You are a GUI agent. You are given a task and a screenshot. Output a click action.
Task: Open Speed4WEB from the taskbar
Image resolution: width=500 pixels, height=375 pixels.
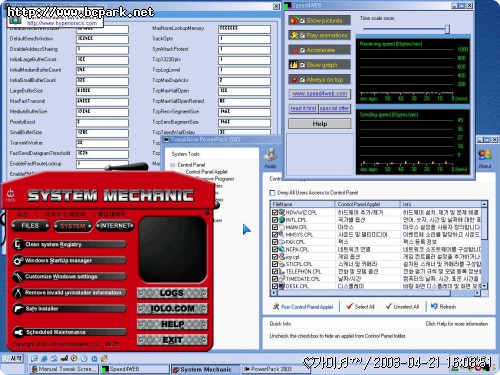(x=135, y=369)
